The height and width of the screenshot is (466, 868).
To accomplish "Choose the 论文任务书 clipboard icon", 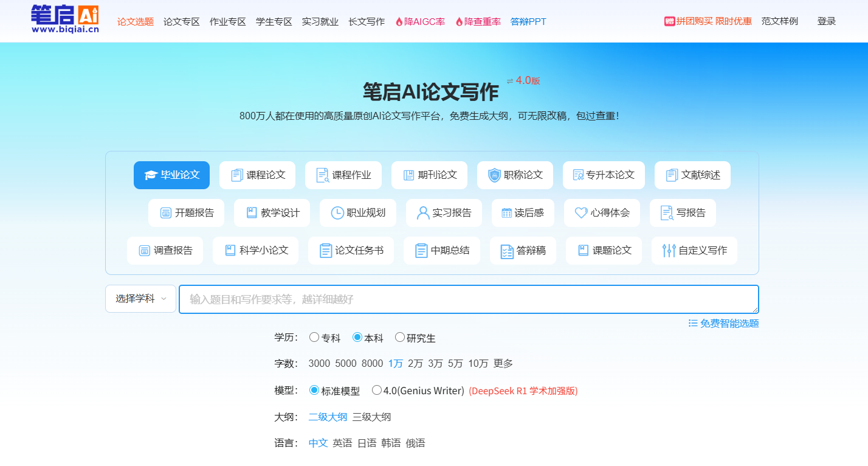I will [x=326, y=251].
